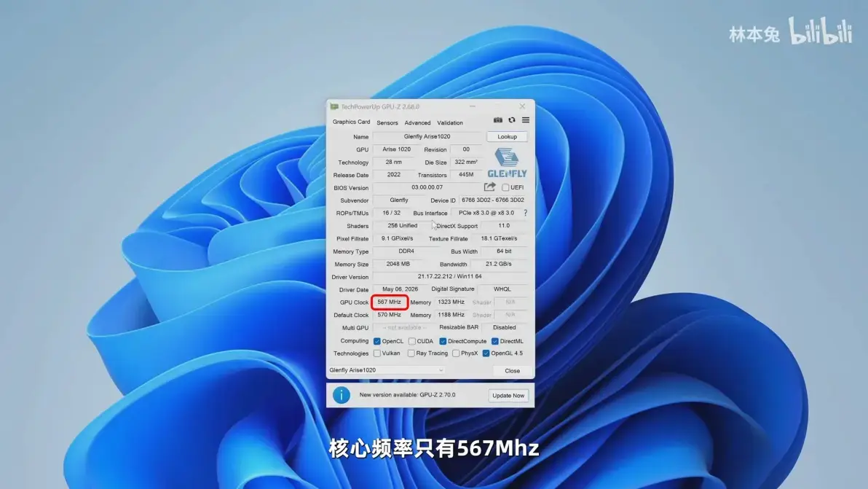Switch to the Sensors tab
The height and width of the screenshot is (489, 868).
pos(387,123)
